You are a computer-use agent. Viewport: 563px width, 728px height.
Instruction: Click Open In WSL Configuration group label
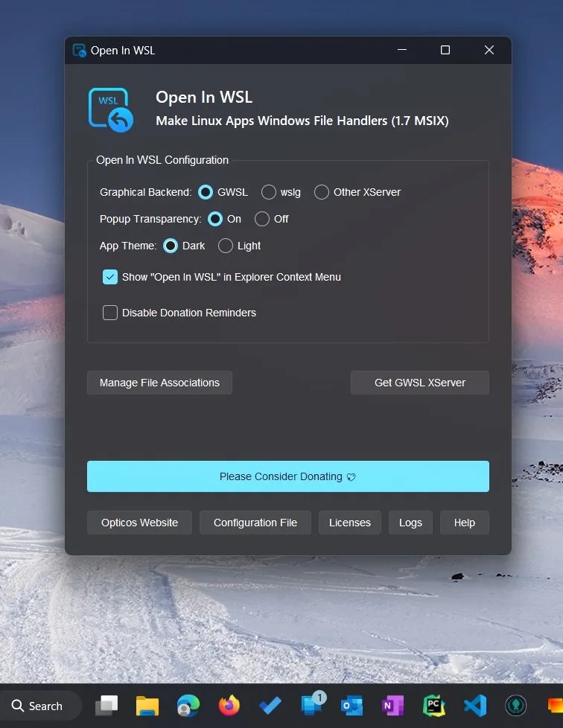[x=162, y=160]
